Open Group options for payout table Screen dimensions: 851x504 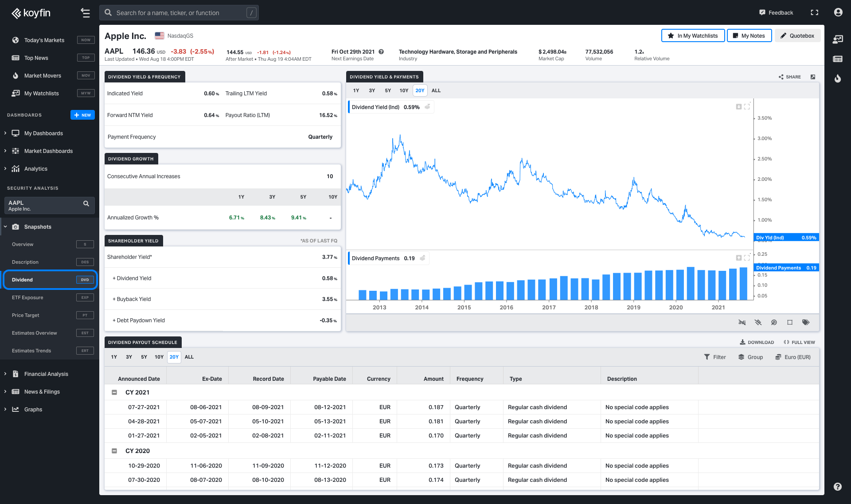click(x=750, y=357)
